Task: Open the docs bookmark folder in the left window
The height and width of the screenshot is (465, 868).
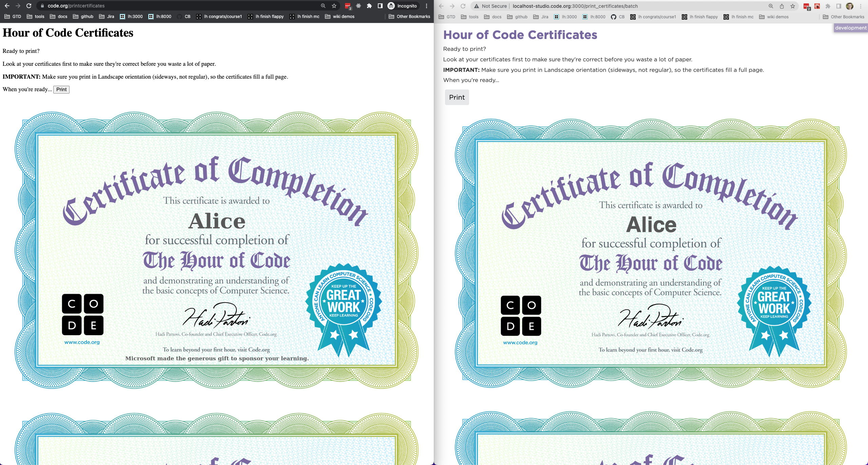Action: click(59, 16)
